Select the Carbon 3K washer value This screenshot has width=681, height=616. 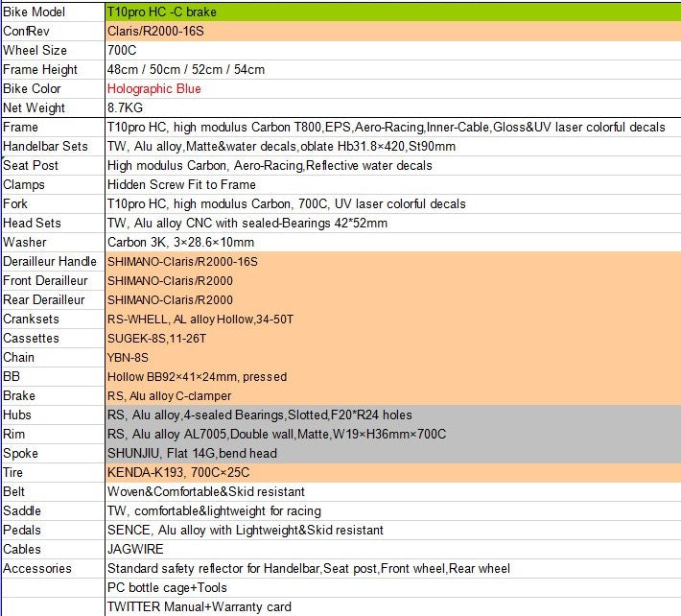point(393,243)
